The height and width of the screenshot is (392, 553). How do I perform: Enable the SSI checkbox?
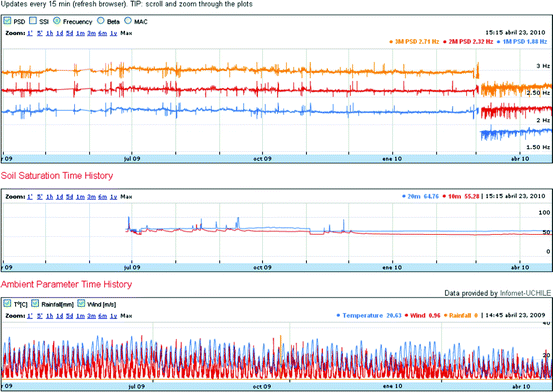33,21
